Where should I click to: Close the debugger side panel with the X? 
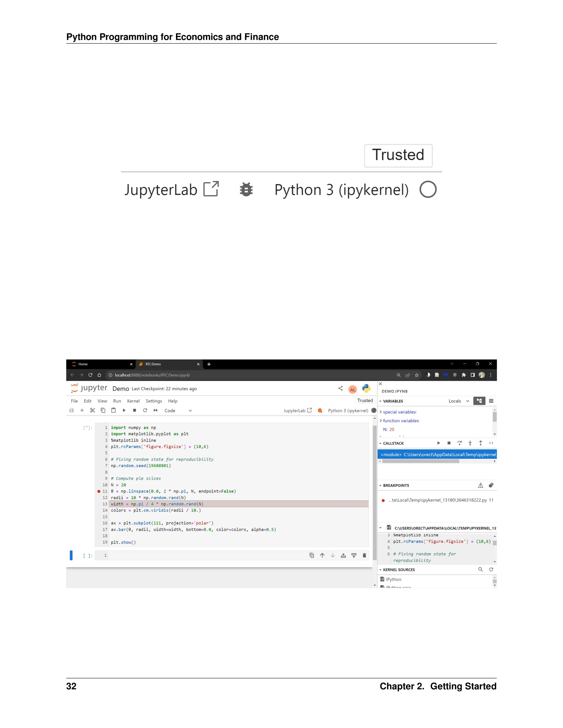380,384
